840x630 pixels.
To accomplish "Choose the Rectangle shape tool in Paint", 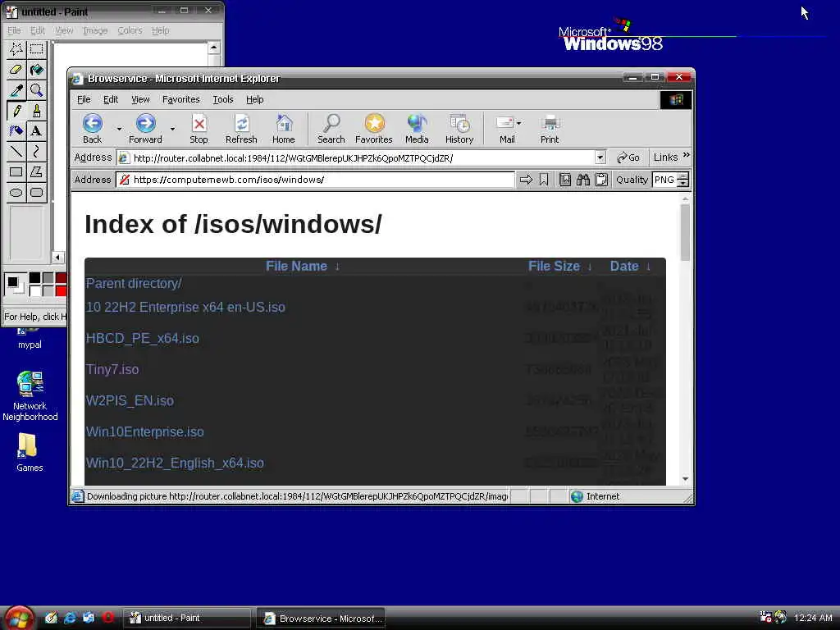I will point(16,171).
